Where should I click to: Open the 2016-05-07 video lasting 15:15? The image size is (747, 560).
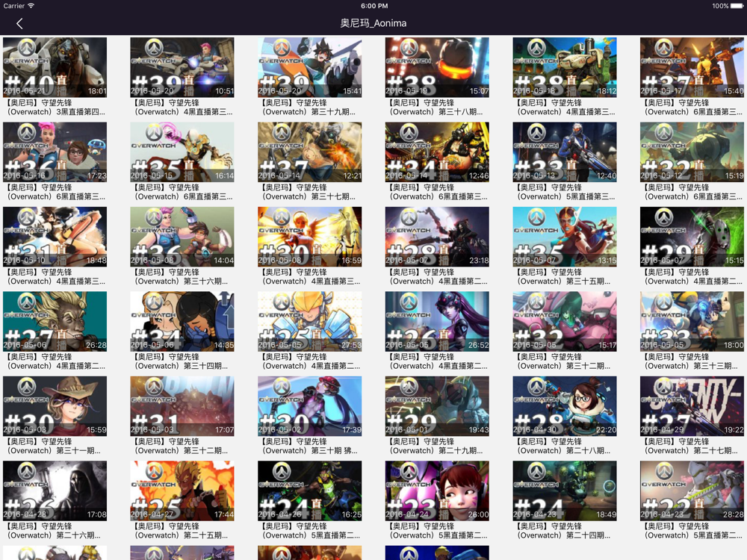click(692, 237)
